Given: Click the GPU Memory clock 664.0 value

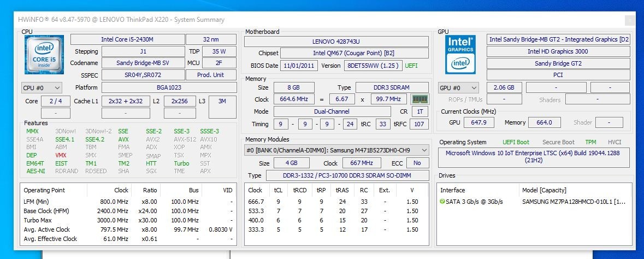Looking at the screenshot, I should tap(544, 122).
